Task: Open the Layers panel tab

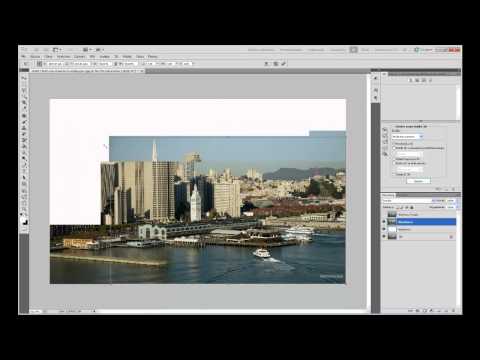Action: [388, 195]
